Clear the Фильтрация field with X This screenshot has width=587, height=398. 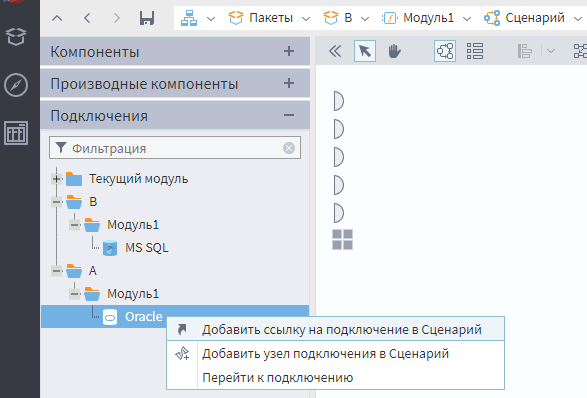(x=289, y=148)
